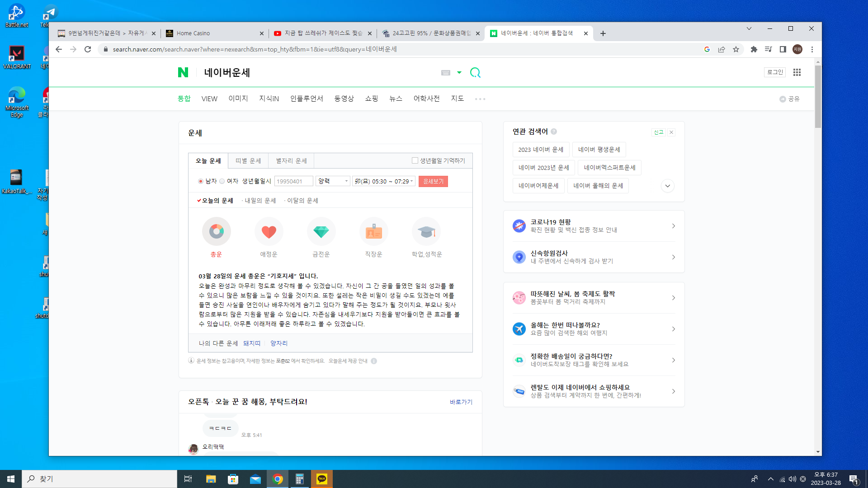
Task: Open 따뜻해진 날씨, 봄 축제도 활짝 row
Action: click(x=594, y=298)
